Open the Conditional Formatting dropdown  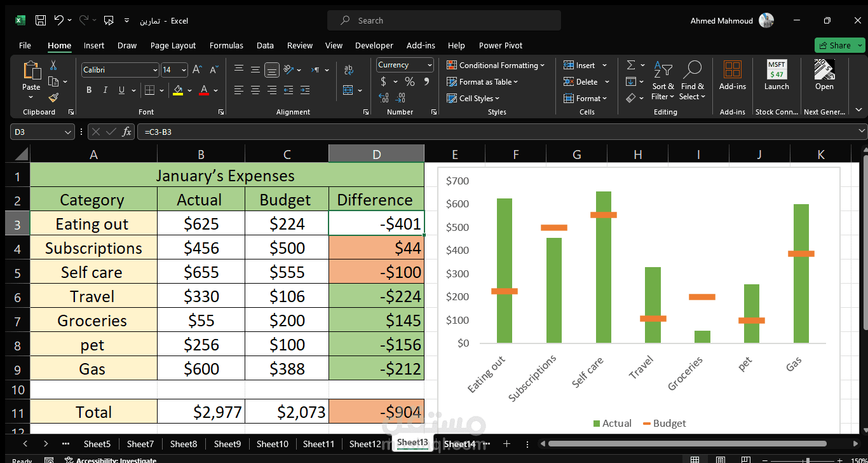coord(496,65)
